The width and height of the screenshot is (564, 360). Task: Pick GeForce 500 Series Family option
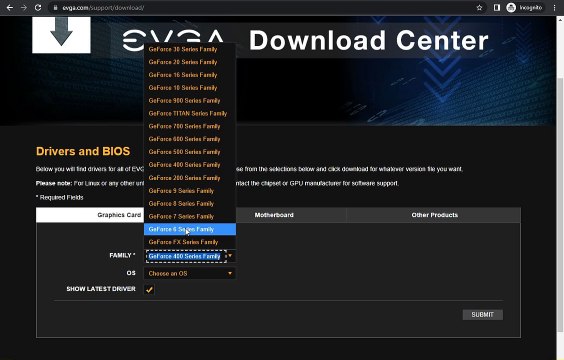(x=190, y=152)
